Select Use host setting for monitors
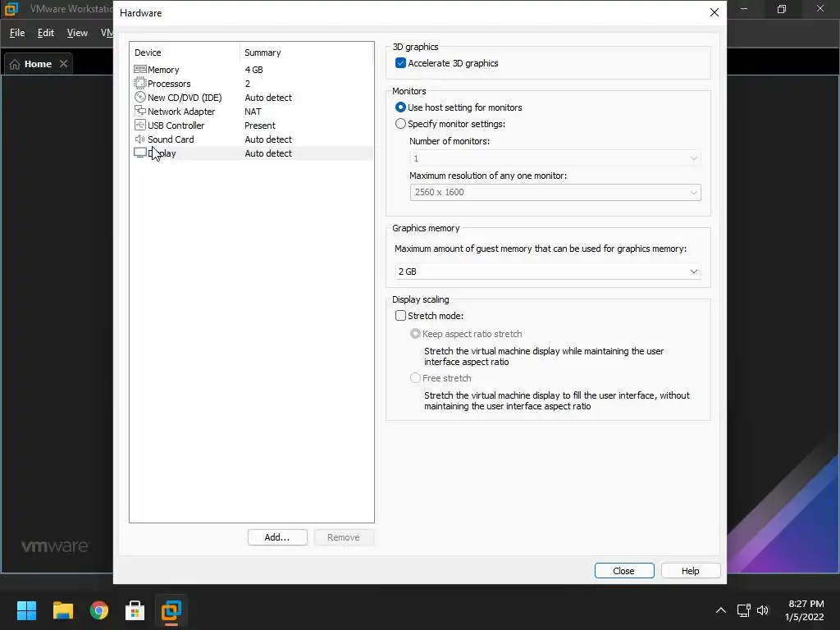The width and height of the screenshot is (840, 630). tap(400, 107)
